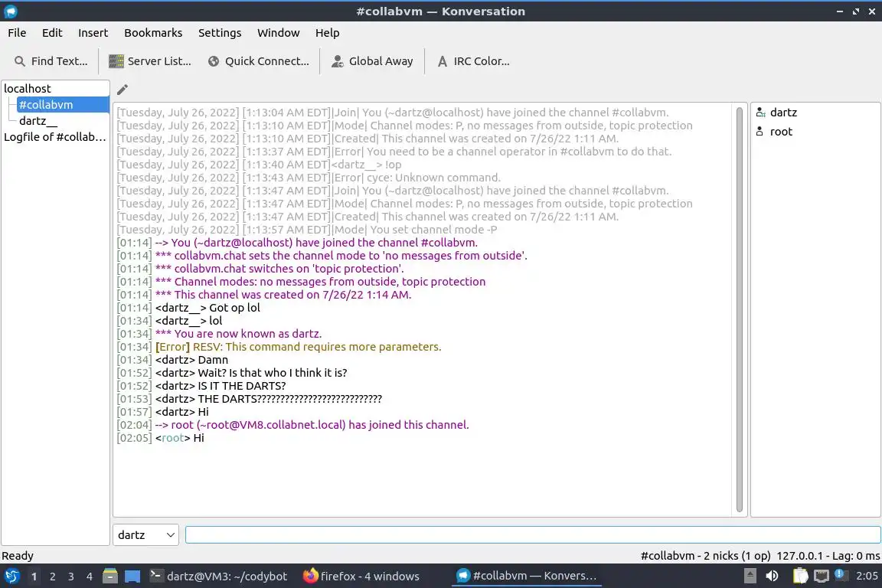Open the Logfile of #collab tab

(55, 137)
